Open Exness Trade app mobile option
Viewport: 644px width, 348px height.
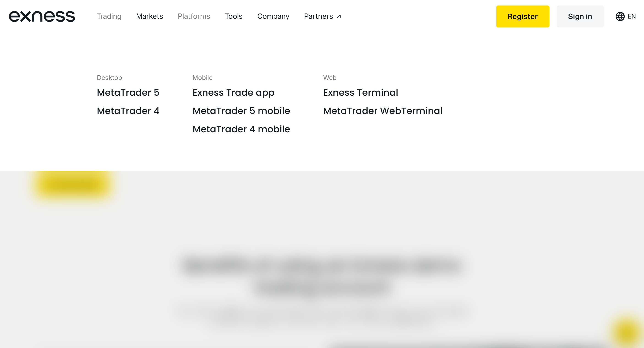(x=233, y=92)
